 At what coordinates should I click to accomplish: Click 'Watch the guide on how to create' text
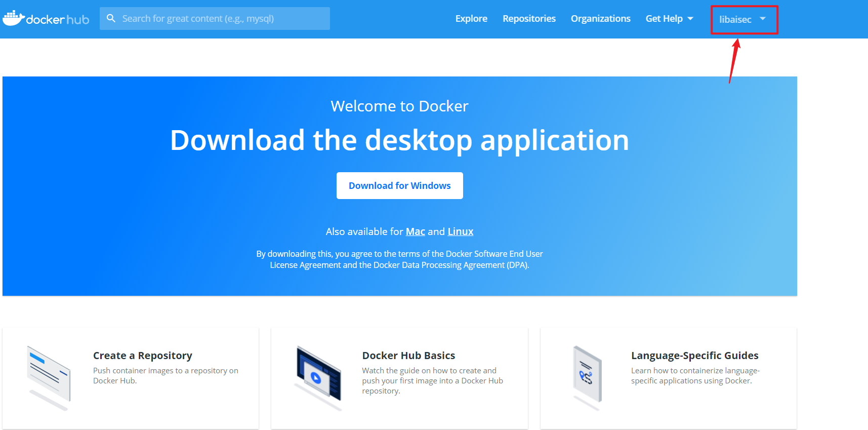432,380
